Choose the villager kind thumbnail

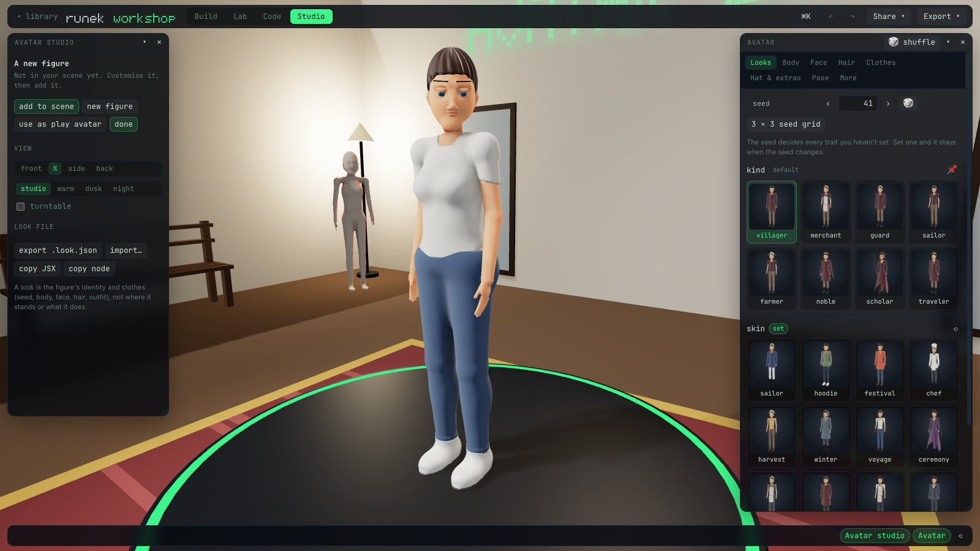click(x=772, y=212)
